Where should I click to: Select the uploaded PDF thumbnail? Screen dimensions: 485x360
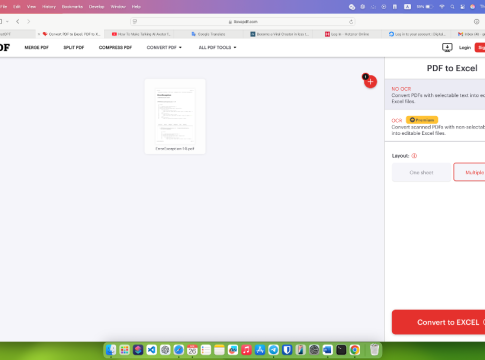(x=175, y=116)
